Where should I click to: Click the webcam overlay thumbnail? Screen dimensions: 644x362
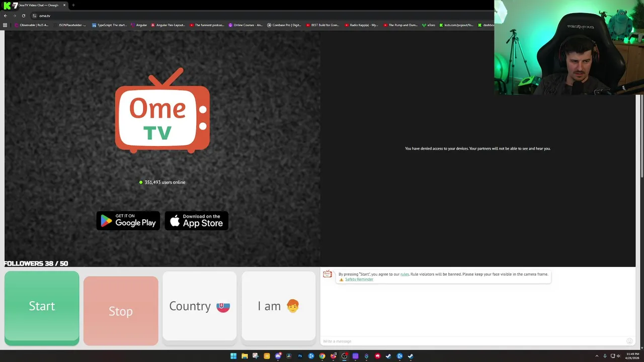click(569, 47)
